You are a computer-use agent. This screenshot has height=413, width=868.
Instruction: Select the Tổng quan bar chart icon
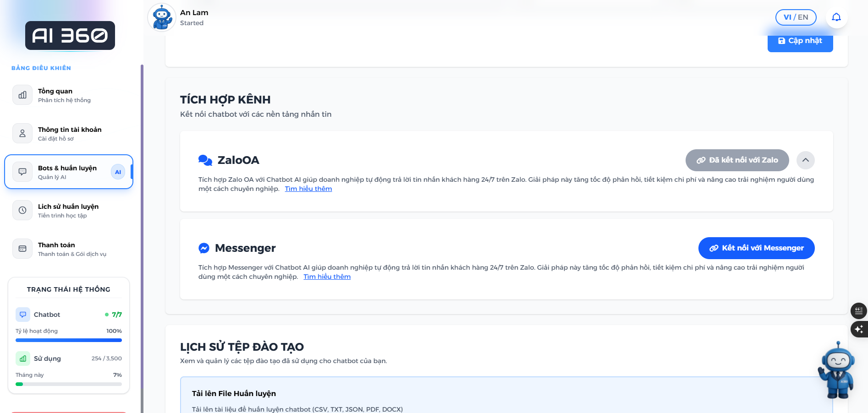pos(22,95)
